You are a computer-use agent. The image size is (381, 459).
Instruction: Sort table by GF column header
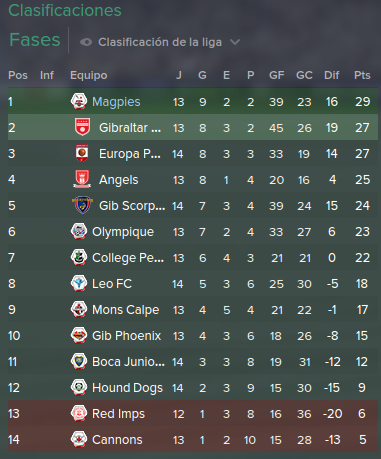click(277, 75)
